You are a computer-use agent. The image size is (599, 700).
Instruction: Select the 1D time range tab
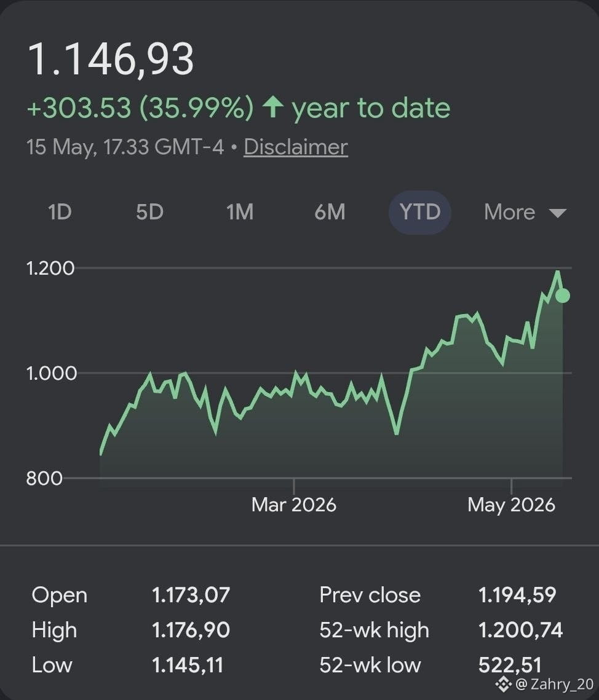pyautogui.click(x=60, y=212)
